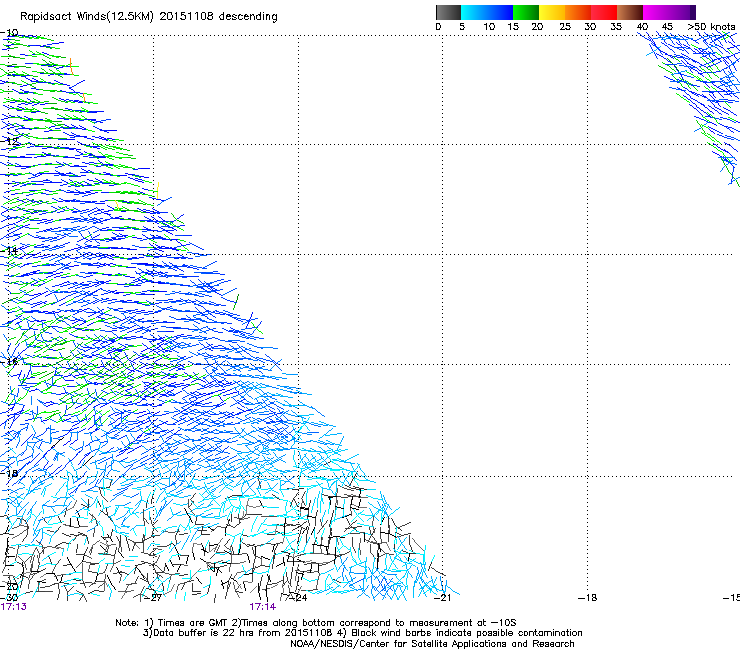
Task: Click the 'Data buffer is 22 hrs' note
Action: point(362,633)
